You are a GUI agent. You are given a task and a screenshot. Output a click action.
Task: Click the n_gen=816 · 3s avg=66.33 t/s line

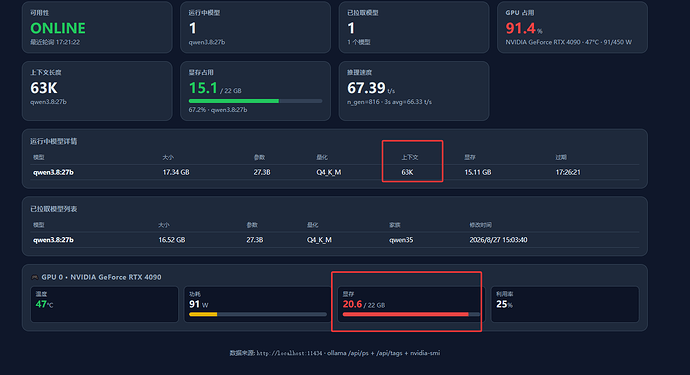(x=389, y=102)
